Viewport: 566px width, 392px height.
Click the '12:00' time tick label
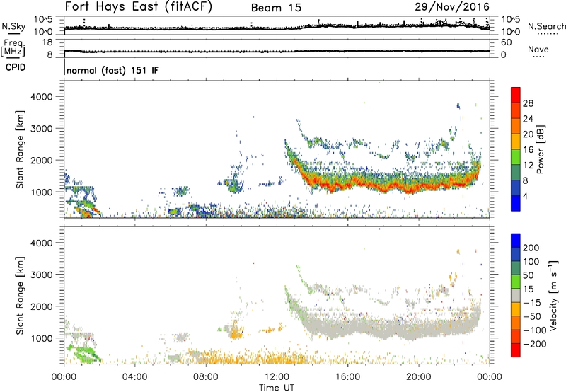pos(277,377)
